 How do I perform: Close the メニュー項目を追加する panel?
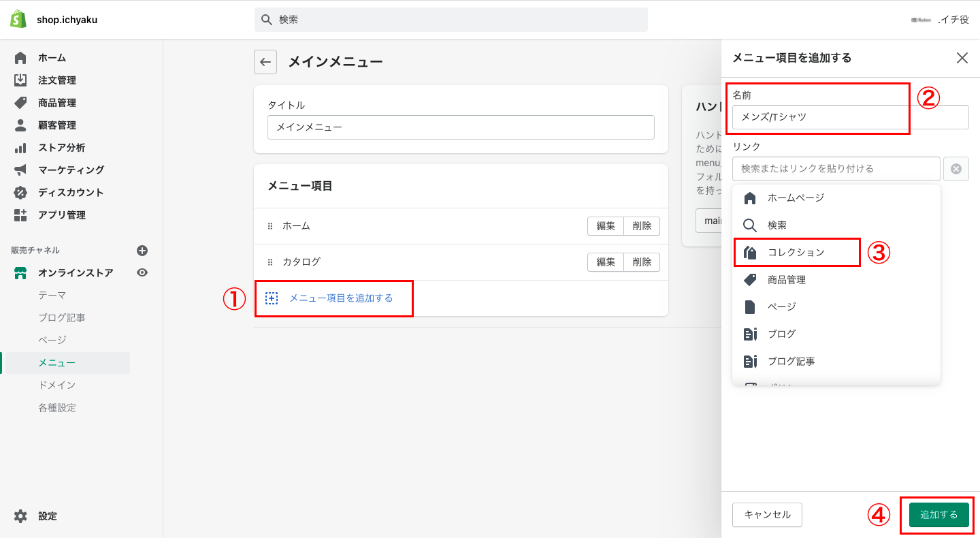pos(962,58)
